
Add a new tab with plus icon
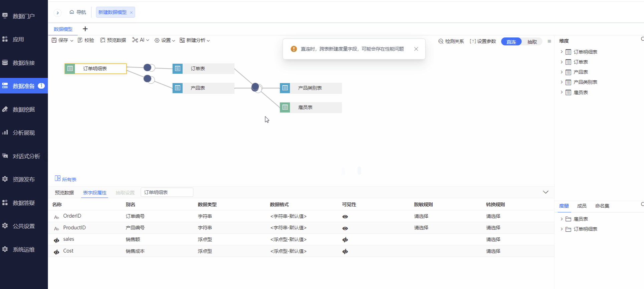click(85, 29)
